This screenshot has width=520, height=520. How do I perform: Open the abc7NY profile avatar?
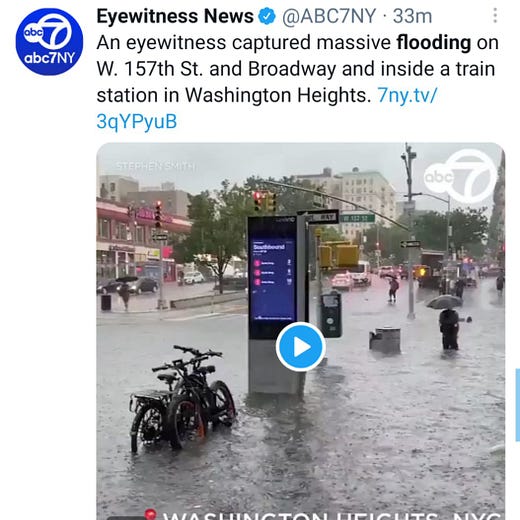click(x=49, y=42)
